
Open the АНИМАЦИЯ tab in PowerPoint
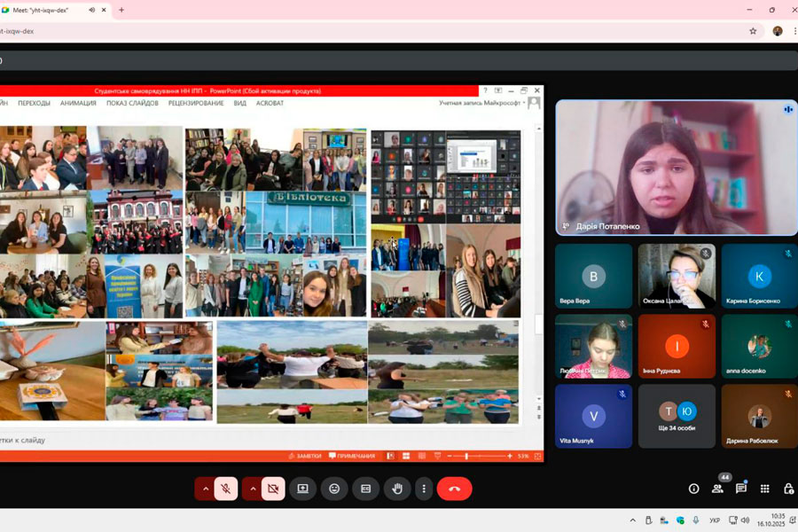coord(78,103)
